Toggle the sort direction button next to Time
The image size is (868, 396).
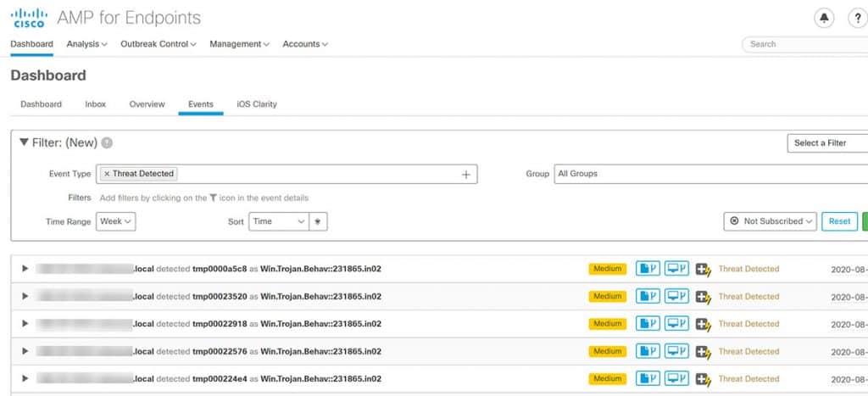click(319, 221)
